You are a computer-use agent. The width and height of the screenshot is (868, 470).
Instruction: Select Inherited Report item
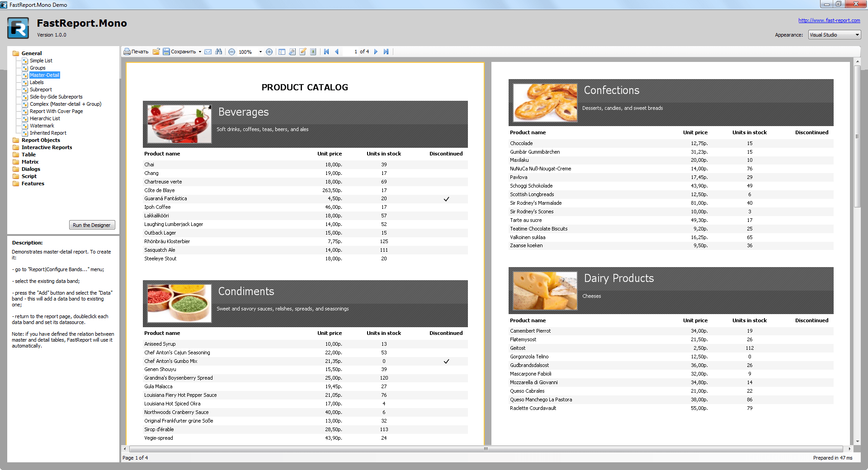[48, 133]
